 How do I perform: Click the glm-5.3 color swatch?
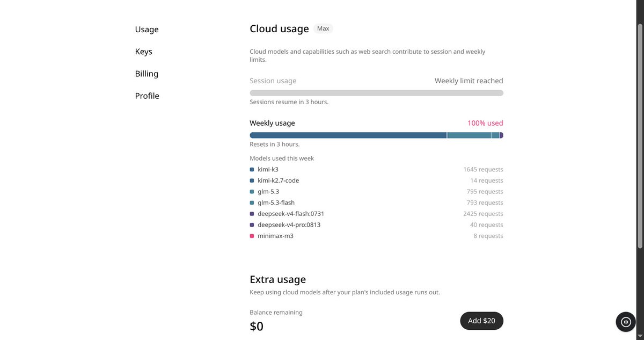[252, 192]
